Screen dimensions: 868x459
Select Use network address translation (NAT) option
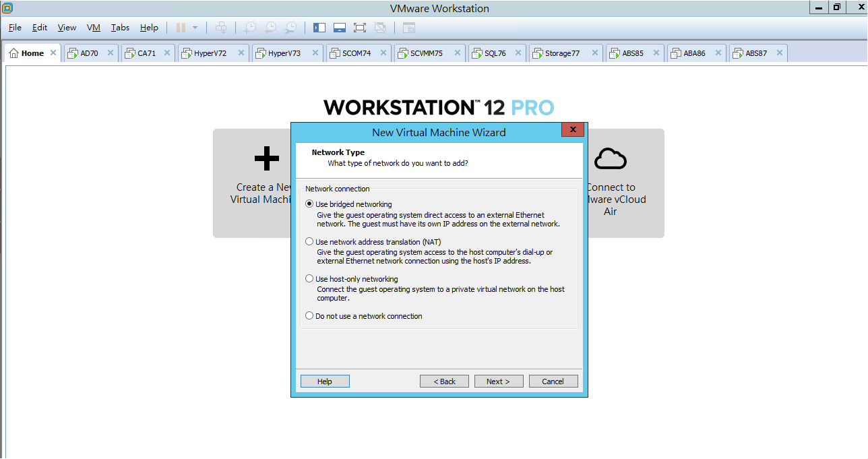[309, 241]
